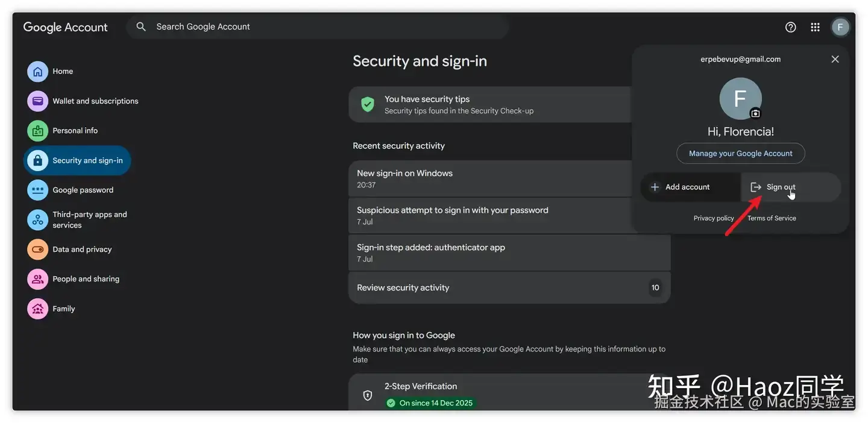Click the Third-party apps and services icon

point(37,220)
